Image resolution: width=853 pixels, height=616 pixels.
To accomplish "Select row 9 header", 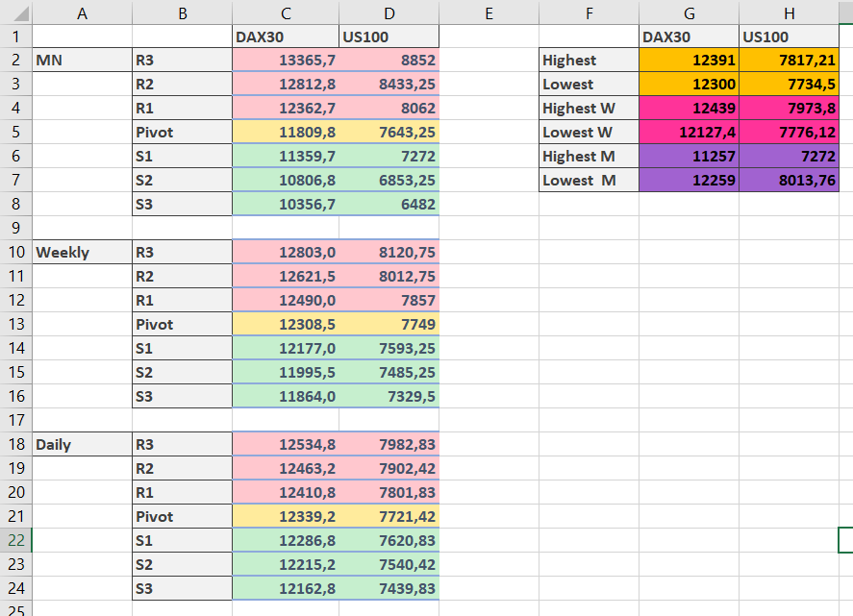I will (x=15, y=228).
